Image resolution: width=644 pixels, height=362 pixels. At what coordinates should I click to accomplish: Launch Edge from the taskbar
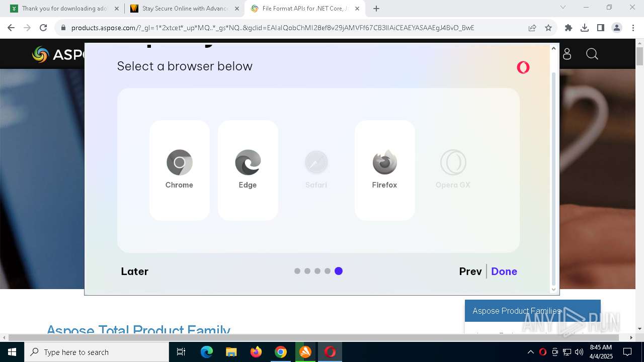[x=207, y=352]
